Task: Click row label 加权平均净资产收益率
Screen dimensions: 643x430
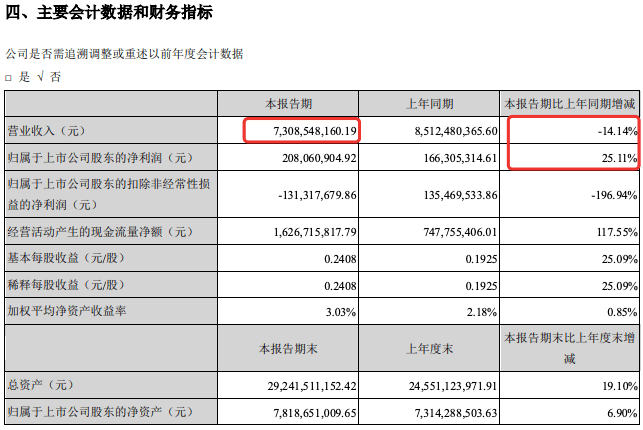Action: [67, 311]
